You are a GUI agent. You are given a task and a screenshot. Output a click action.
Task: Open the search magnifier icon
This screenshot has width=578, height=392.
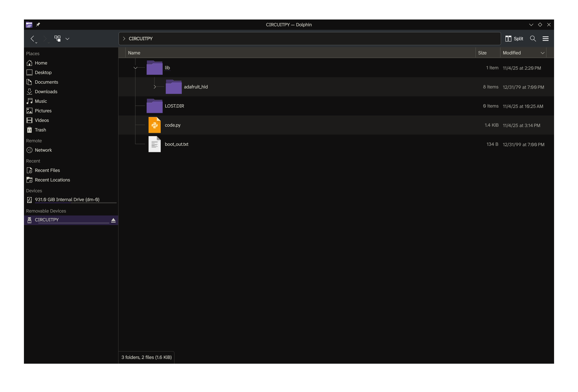[x=533, y=38]
